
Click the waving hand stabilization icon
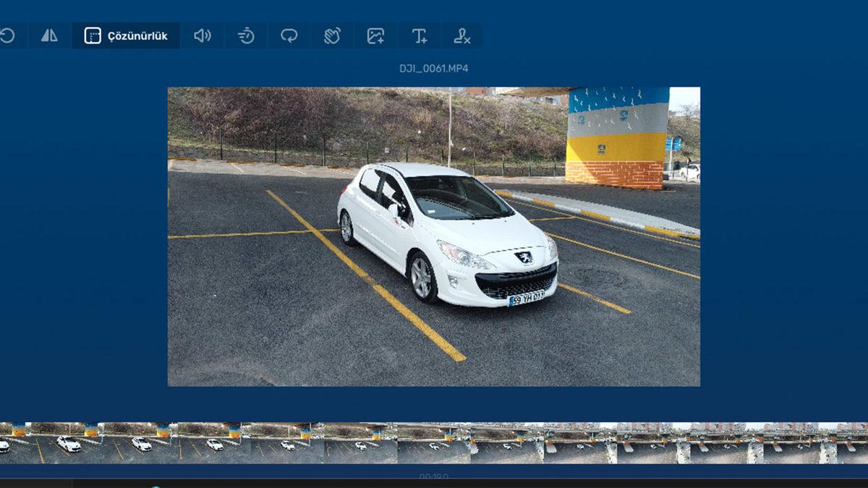coord(332,35)
